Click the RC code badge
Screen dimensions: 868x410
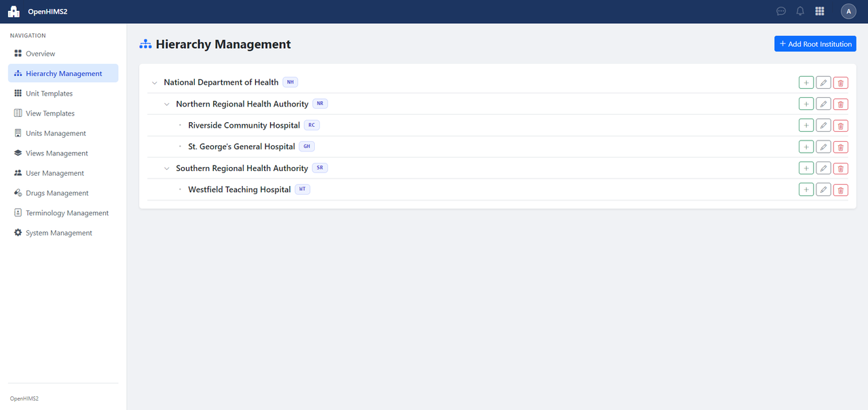[x=312, y=125]
